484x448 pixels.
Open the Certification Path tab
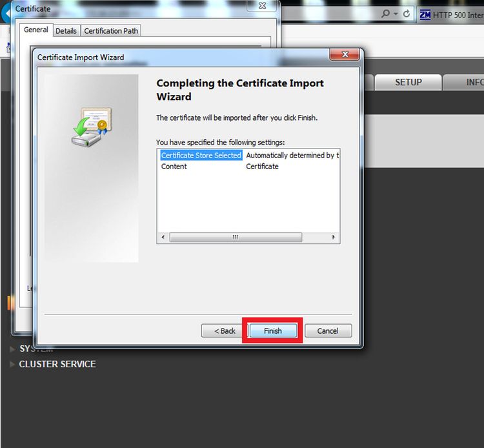click(x=111, y=31)
